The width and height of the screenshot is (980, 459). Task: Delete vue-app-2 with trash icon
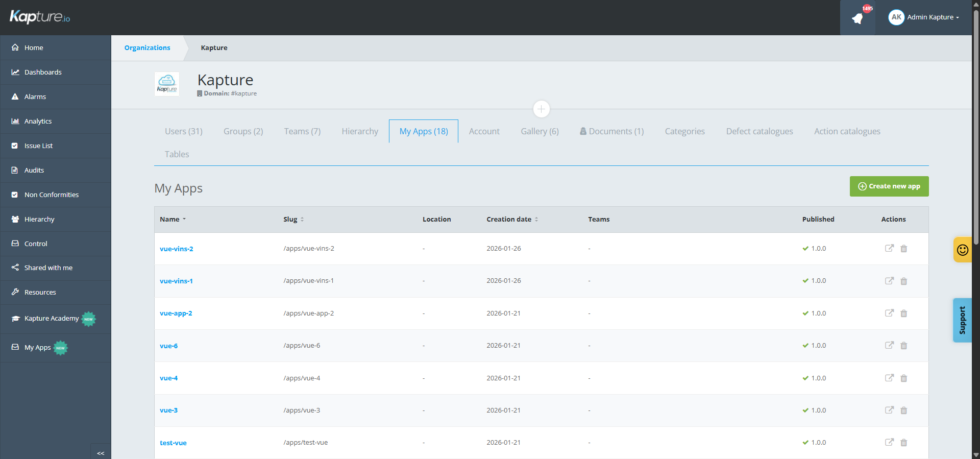(904, 313)
